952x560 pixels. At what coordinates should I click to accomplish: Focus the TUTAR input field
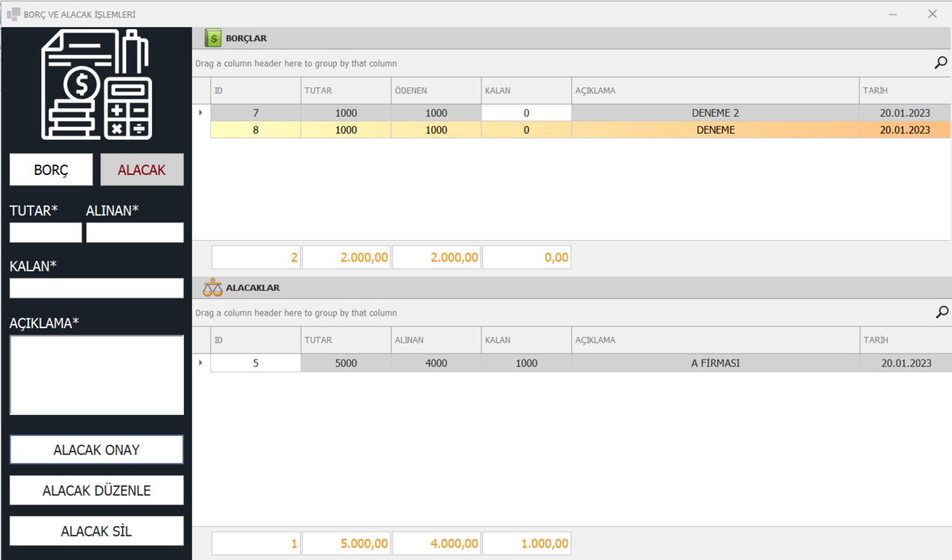coord(46,233)
